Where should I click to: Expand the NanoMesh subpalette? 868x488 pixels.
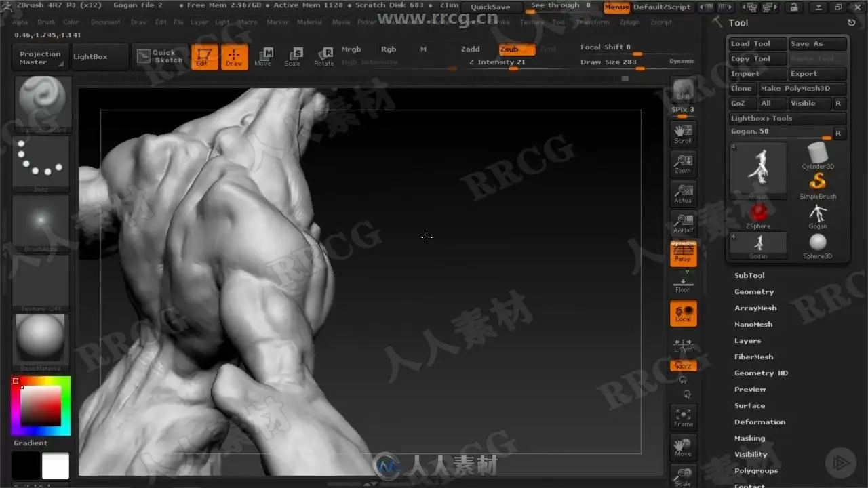(x=753, y=325)
